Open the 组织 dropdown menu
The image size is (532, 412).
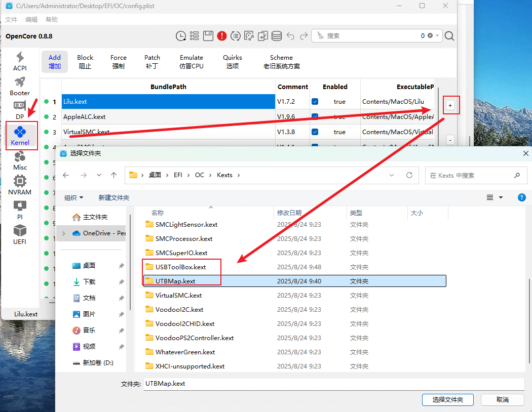click(x=74, y=197)
